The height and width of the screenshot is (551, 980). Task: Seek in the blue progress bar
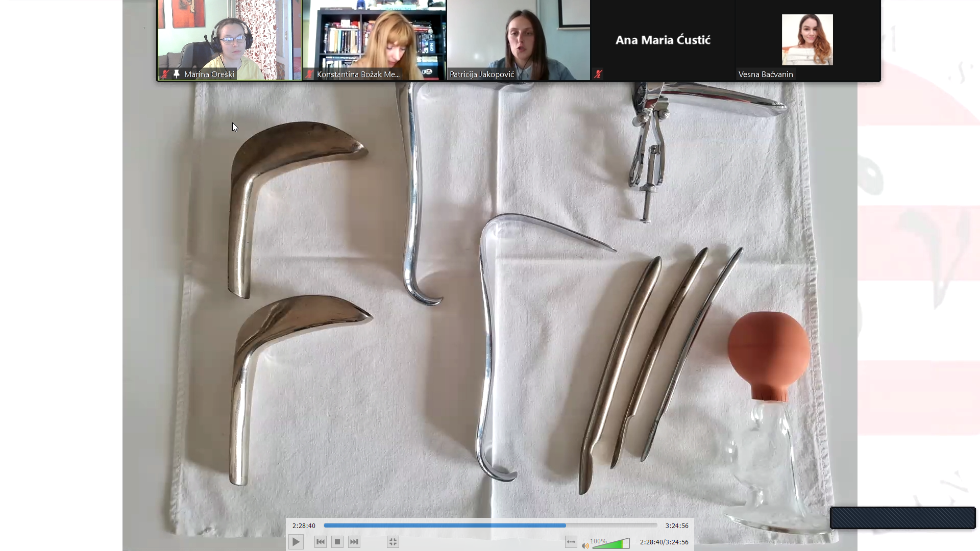pyautogui.click(x=491, y=525)
